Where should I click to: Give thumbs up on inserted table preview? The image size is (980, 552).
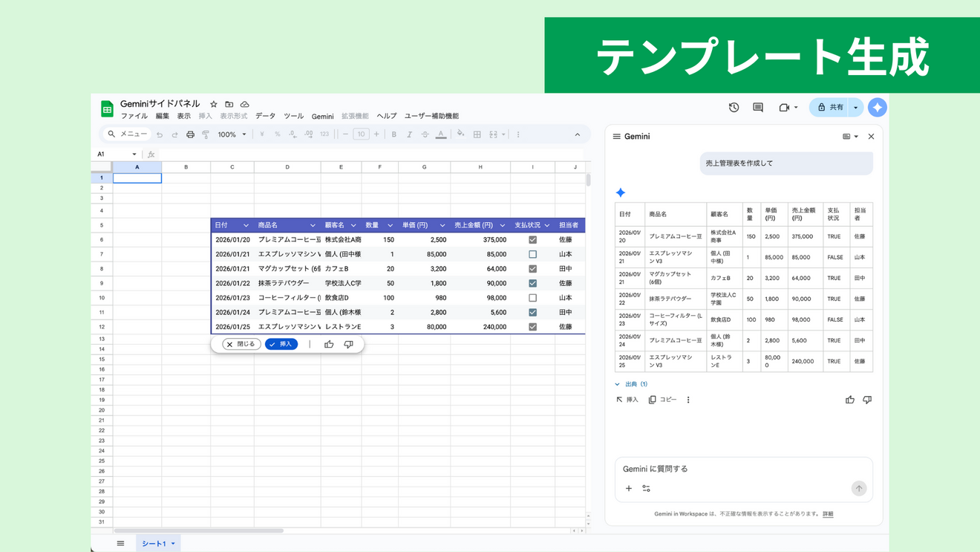[x=329, y=344]
